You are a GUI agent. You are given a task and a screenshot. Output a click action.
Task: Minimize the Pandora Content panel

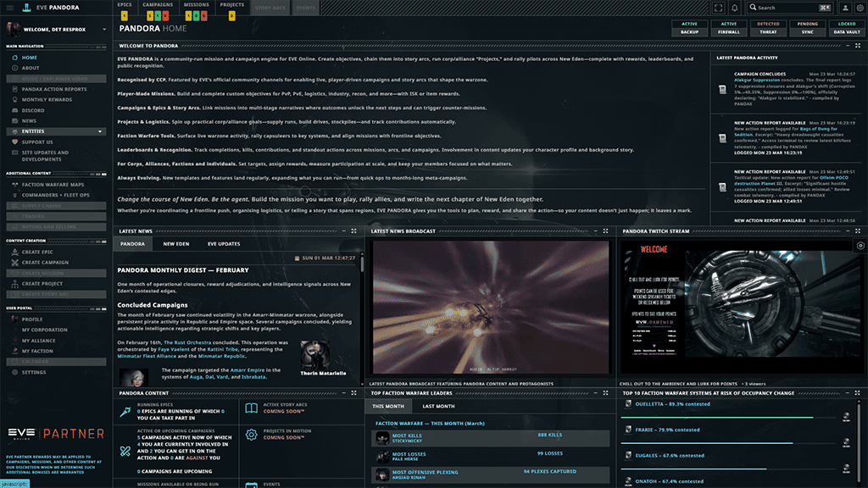pos(344,393)
